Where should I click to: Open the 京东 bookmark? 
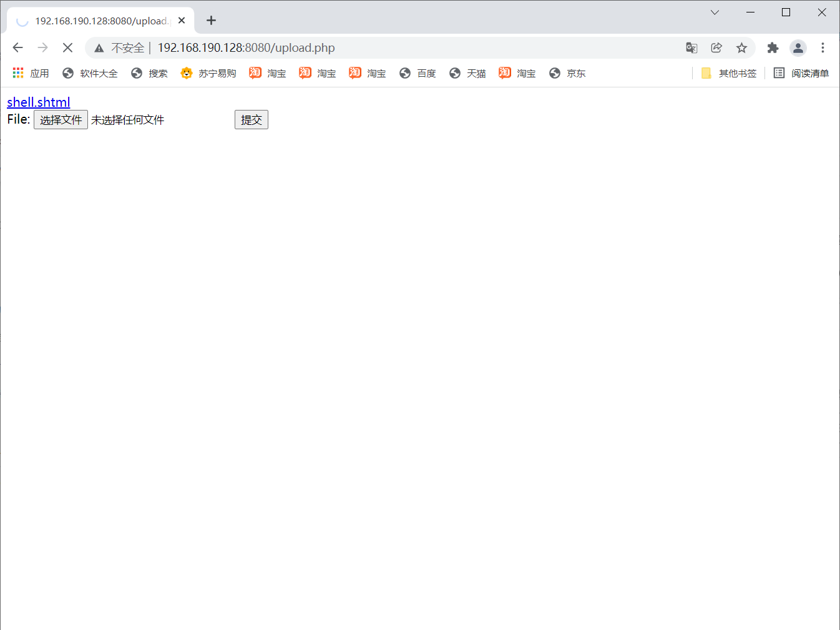click(x=567, y=73)
